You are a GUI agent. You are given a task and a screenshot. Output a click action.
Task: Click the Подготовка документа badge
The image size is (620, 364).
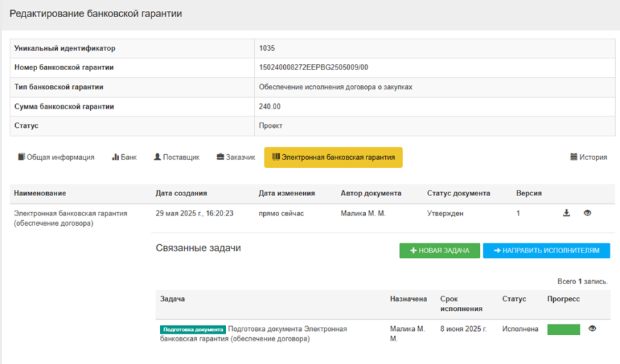pos(192,330)
